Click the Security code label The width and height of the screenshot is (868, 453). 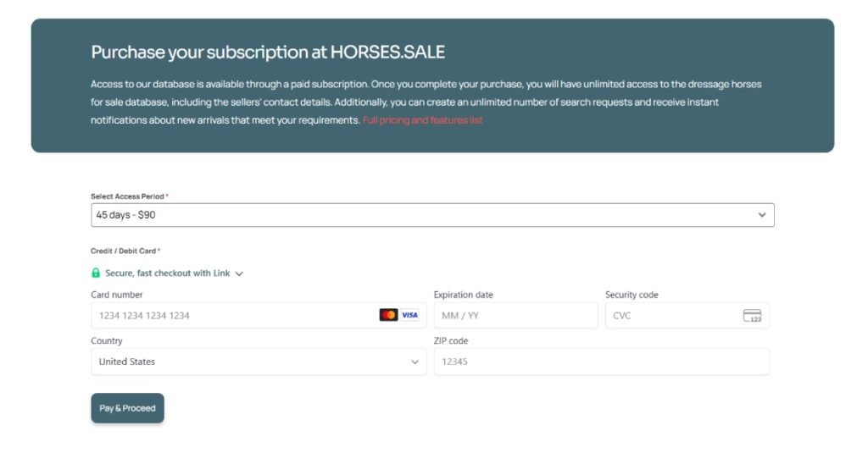click(x=632, y=295)
